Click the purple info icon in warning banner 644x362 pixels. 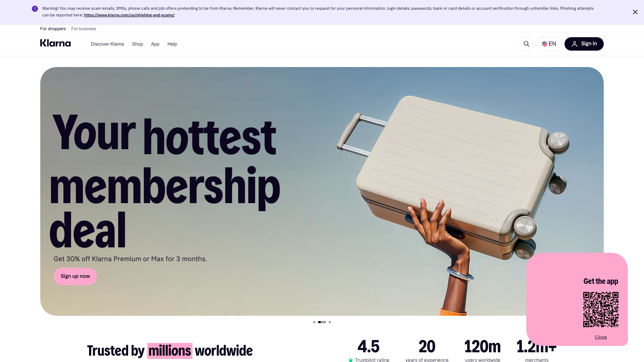[35, 9]
